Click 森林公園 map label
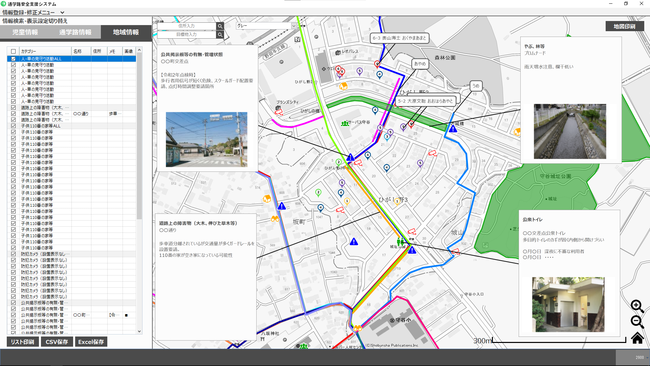The image size is (650, 366). (x=445, y=58)
